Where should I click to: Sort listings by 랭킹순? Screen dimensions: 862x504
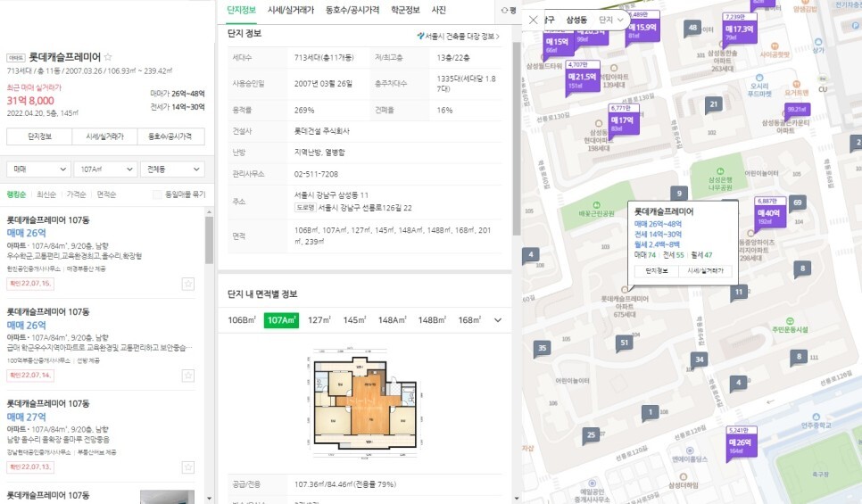(x=16, y=194)
